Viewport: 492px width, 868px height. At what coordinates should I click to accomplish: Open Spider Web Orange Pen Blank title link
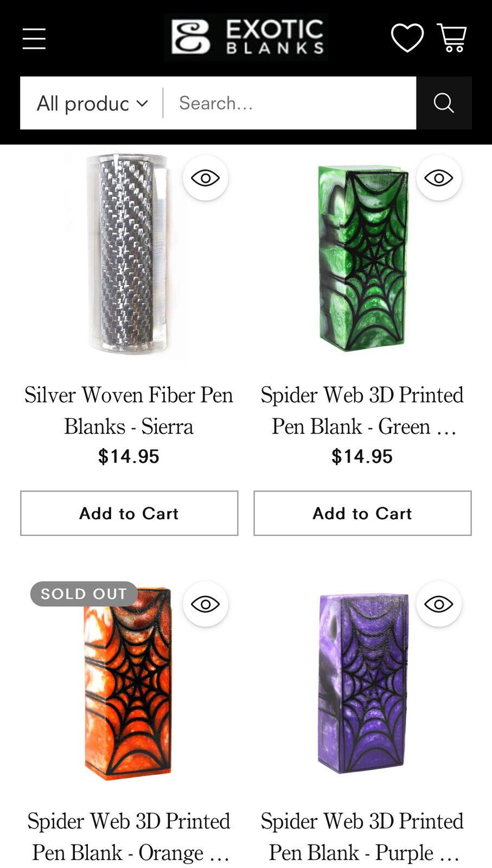[129, 837]
